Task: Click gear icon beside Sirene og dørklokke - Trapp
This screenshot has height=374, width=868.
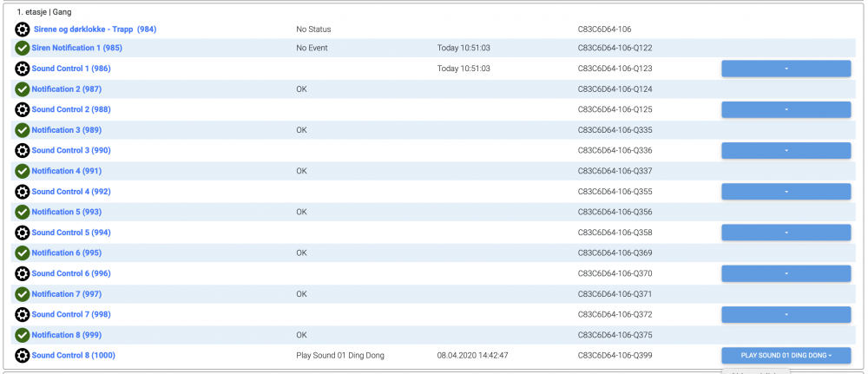Action: click(x=23, y=30)
